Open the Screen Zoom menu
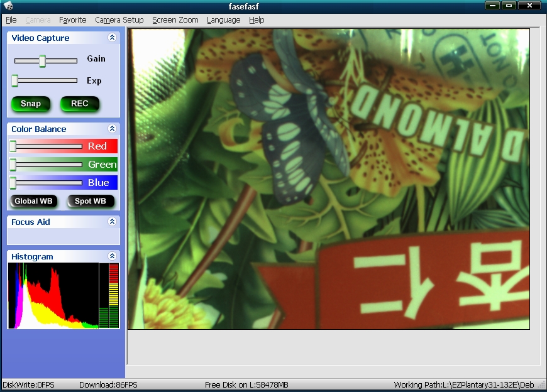 point(175,20)
